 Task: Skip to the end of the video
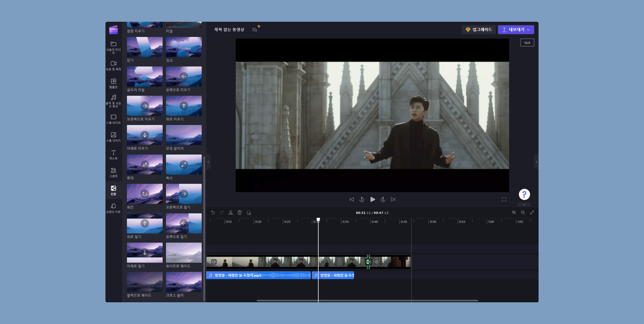393,199
